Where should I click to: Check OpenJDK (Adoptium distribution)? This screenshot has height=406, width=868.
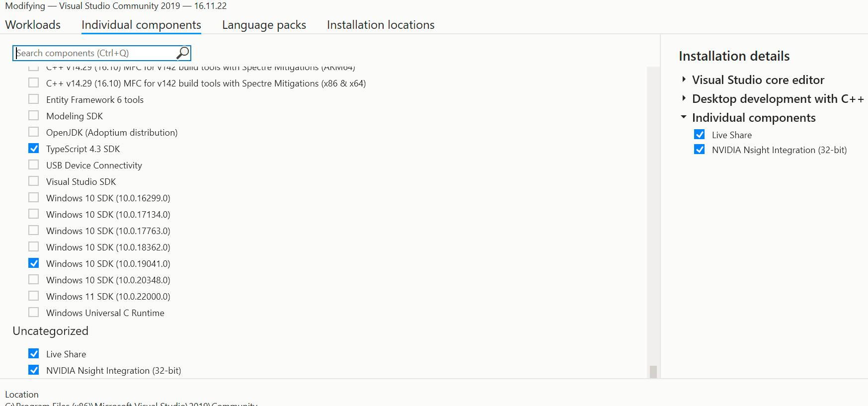(34, 132)
